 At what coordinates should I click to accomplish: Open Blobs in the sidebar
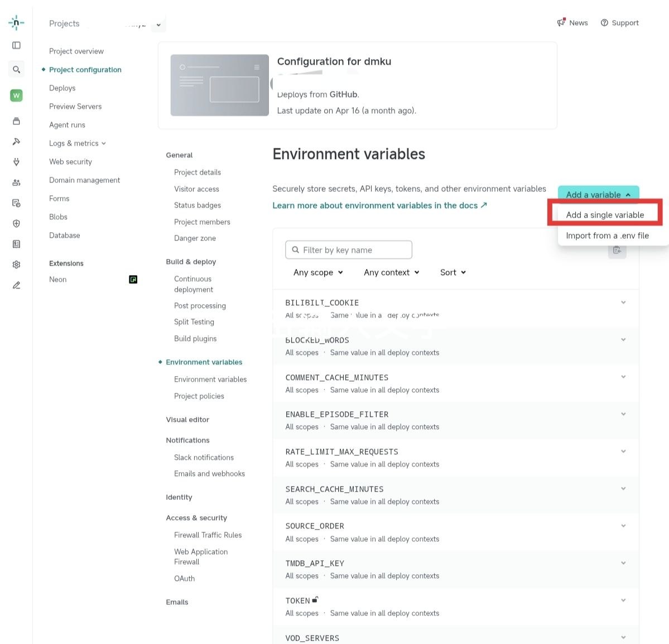point(58,217)
